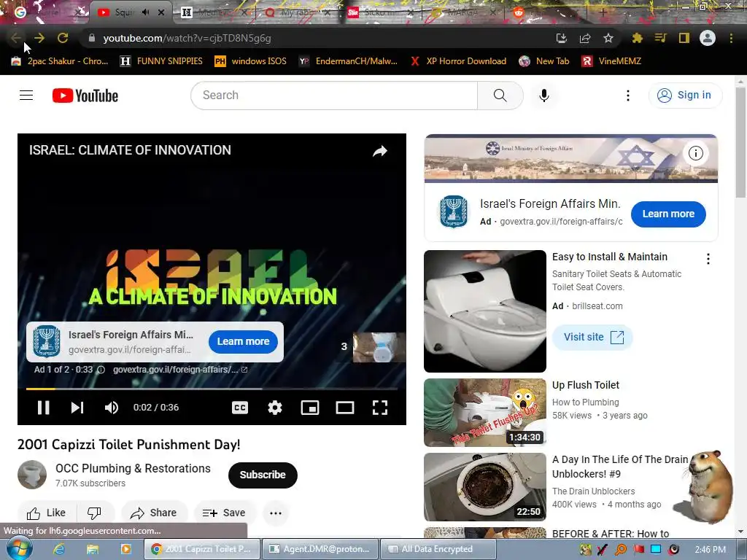
Task: Reload the page
Action: pos(63,38)
